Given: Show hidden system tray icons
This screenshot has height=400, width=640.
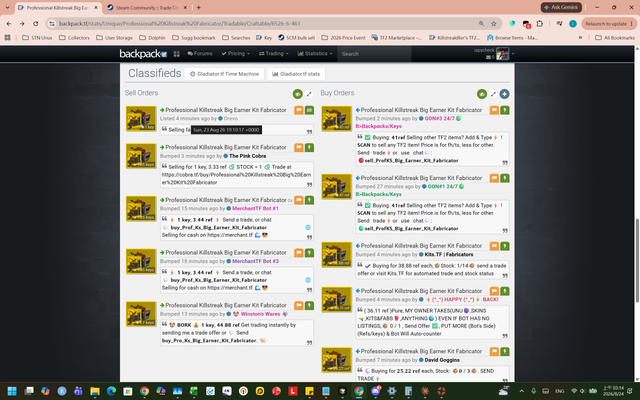Looking at the screenshot, I should [521, 391].
